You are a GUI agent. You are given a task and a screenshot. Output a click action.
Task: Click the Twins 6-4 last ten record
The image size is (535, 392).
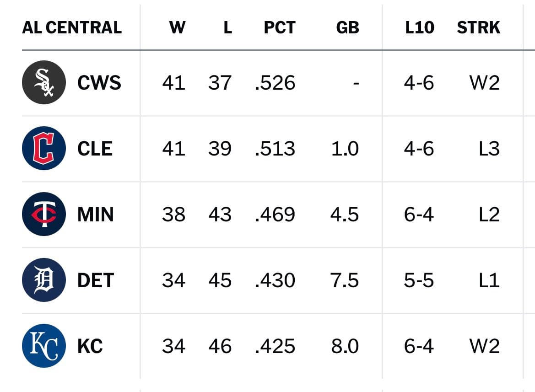[x=419, y=215]
